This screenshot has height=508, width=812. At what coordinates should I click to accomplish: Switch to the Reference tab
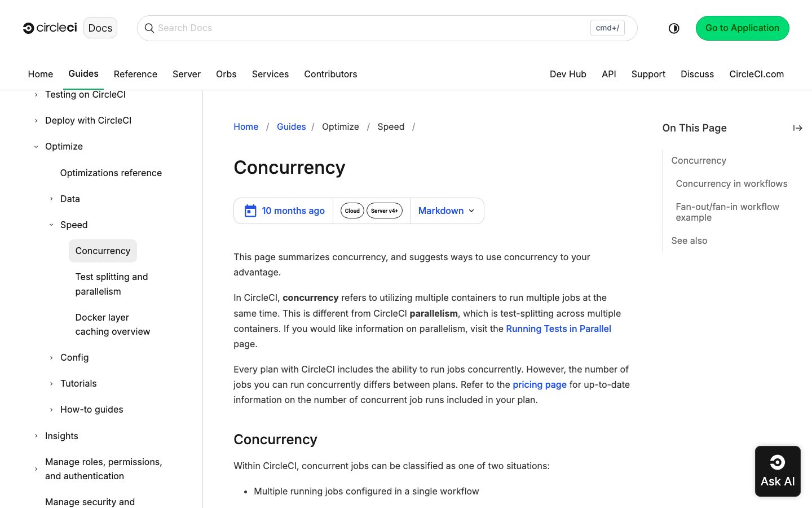click(135, 74)
